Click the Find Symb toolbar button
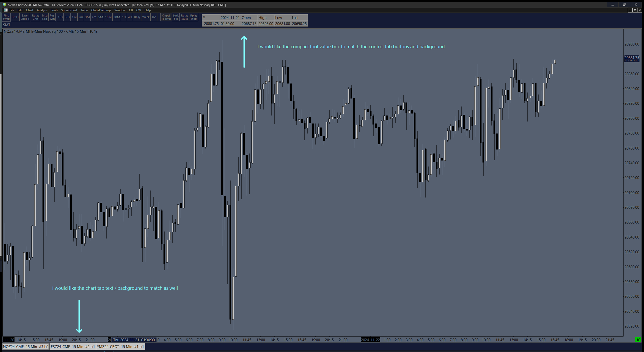The height and width of the screenshot is (352, 644). (x=6, y=17)
